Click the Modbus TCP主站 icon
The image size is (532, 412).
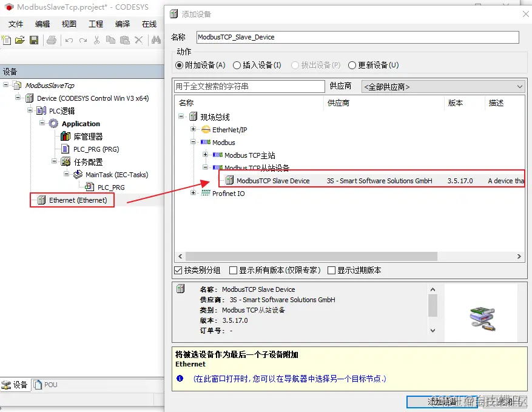pyautogui.click(x=218, y=155)
